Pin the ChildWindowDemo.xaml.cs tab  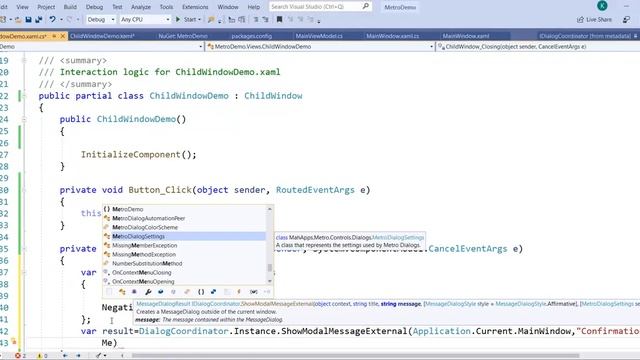54,36
